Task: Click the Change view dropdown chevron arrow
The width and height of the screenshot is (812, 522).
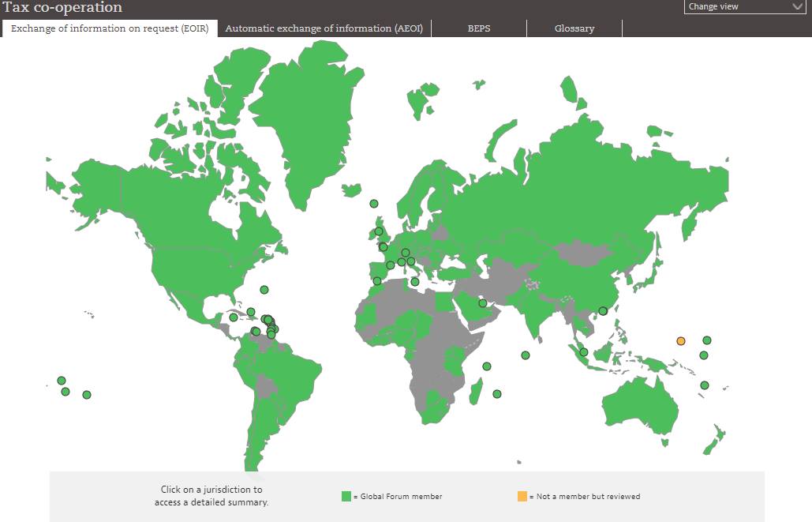Action: pyautogui.click(x=798, y=7)
